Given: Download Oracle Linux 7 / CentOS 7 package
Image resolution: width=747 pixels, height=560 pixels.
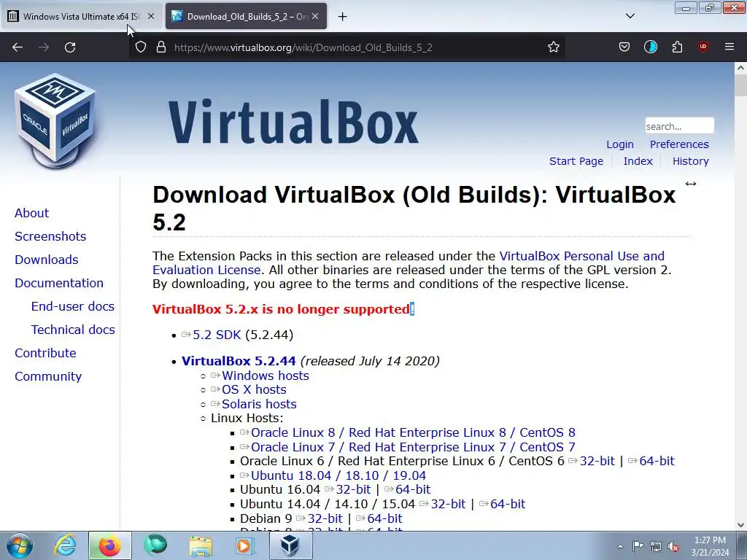Looking at the screenshot, I should tap(413, 447).
